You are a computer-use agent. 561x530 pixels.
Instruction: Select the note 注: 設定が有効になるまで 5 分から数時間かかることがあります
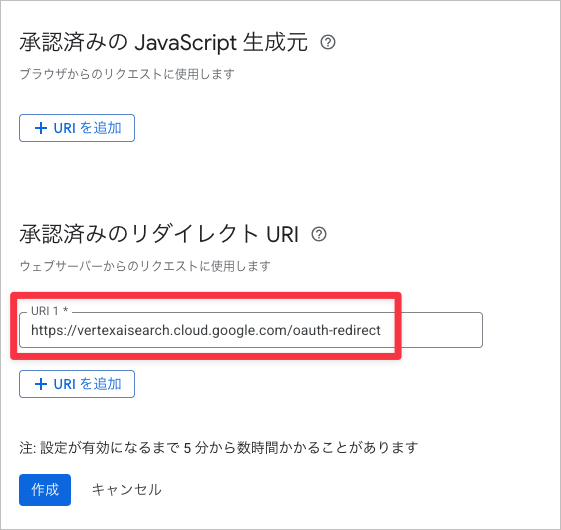coord(219,448)
